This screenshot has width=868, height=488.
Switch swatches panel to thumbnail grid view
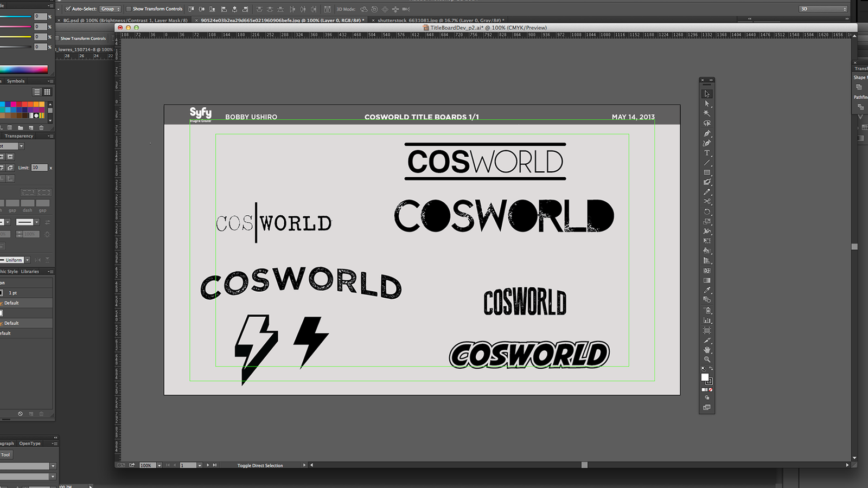click(x=47, y=92)
